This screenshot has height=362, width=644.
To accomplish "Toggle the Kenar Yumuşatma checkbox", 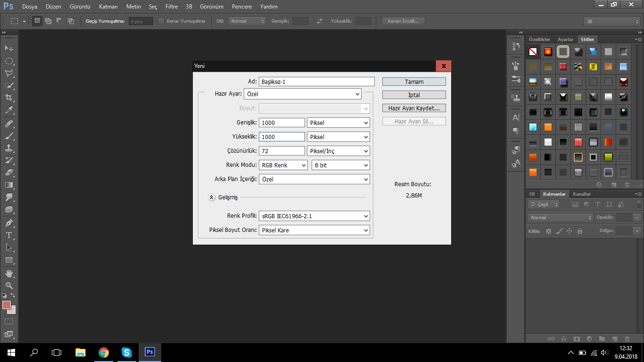I will (161, 21).
